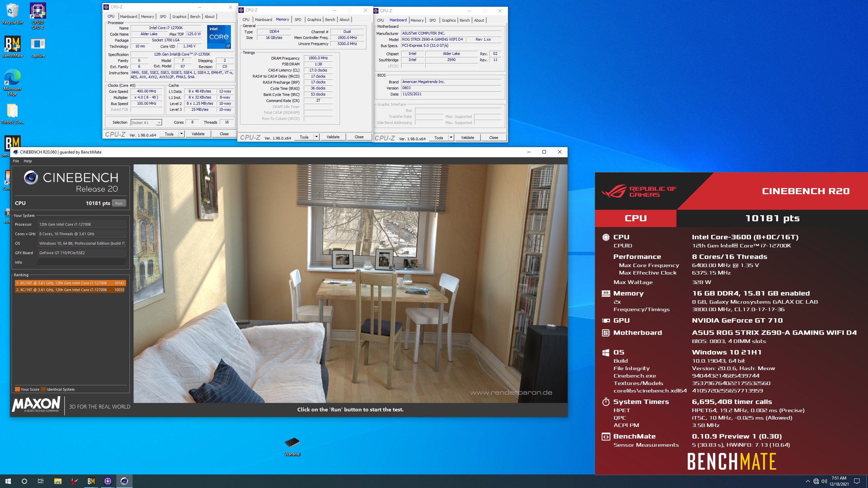Open the Help menu in Cinebench
The height and width of the screenshot is (488, 868).
pyautogui.click(x=28, y=161)
